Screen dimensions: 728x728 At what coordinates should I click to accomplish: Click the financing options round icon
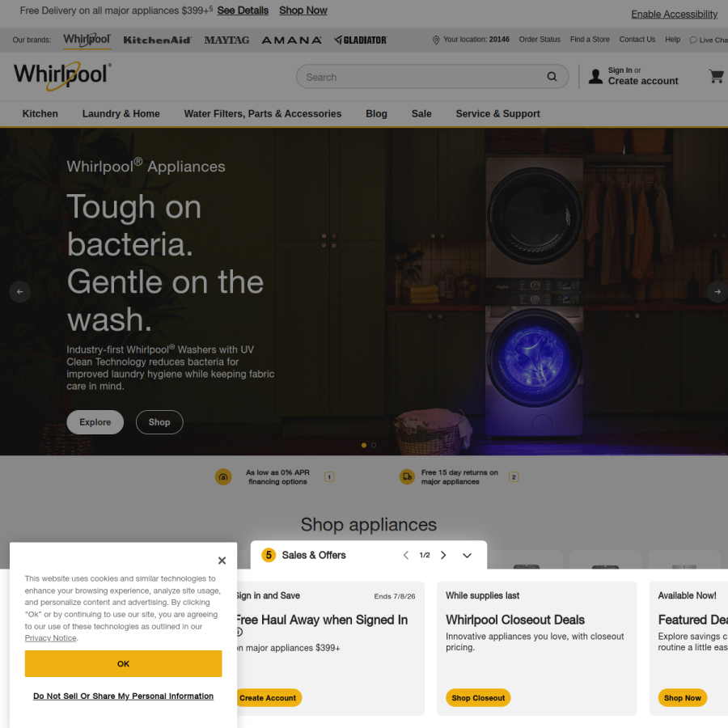223,476
